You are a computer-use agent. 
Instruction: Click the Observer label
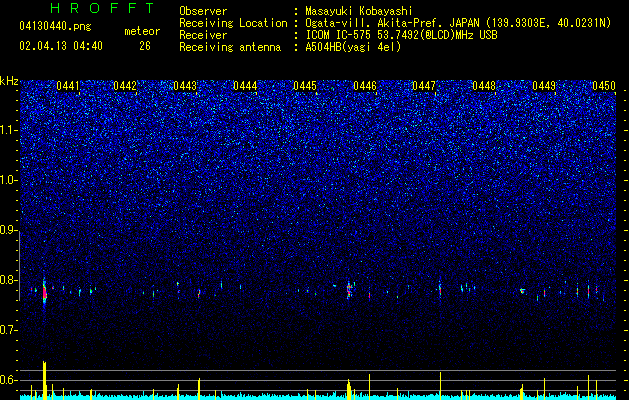point(203,11)
